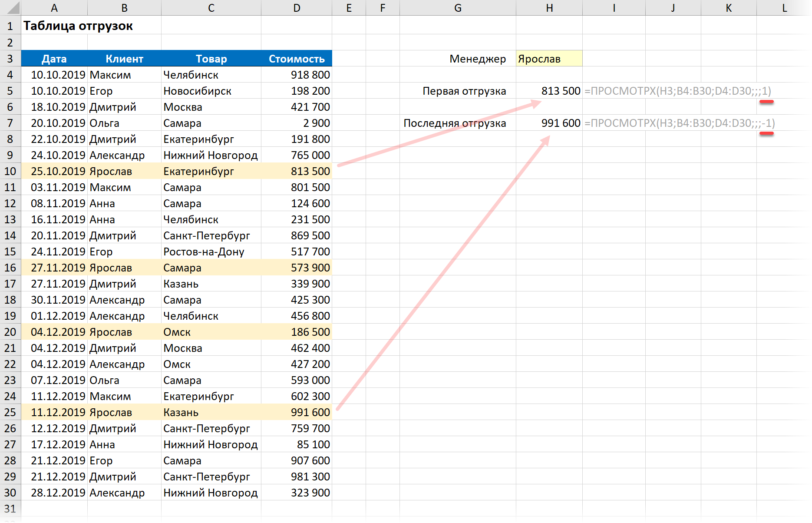The width and height of the screenshot is (812, 523).
Task: Select the manager input cell 'Ярослав' in H3
Action: coord(549,59)
